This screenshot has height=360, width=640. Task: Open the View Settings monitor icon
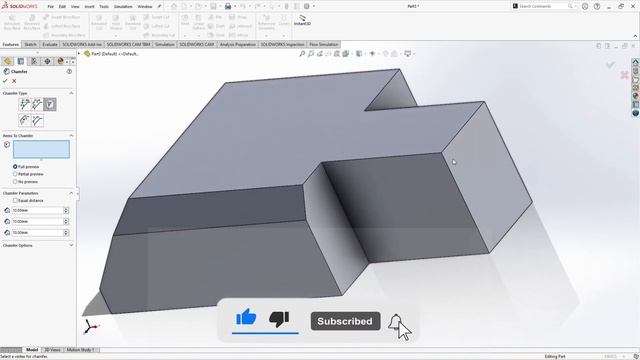(407, 53)
